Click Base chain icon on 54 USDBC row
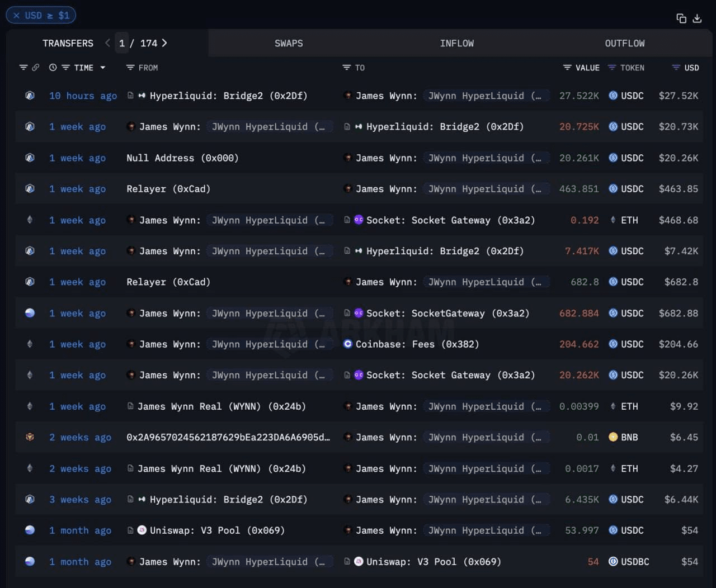This screenshot has width=716, height=588. pos(30,561)
